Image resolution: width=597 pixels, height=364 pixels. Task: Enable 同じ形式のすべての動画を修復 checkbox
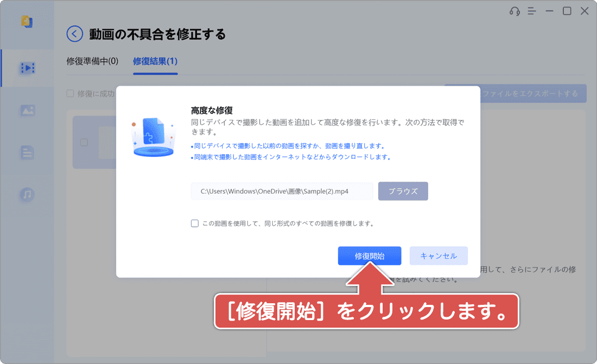(194, 223)
